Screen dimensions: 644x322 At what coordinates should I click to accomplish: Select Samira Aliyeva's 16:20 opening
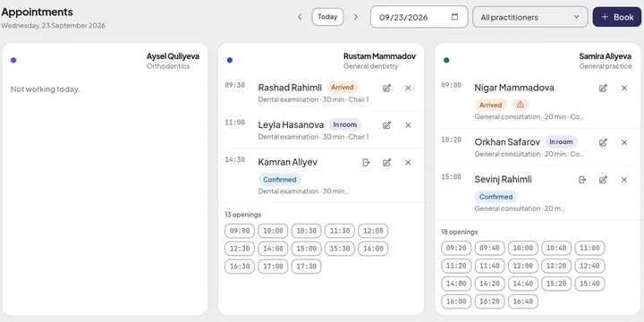click(489, 301)
